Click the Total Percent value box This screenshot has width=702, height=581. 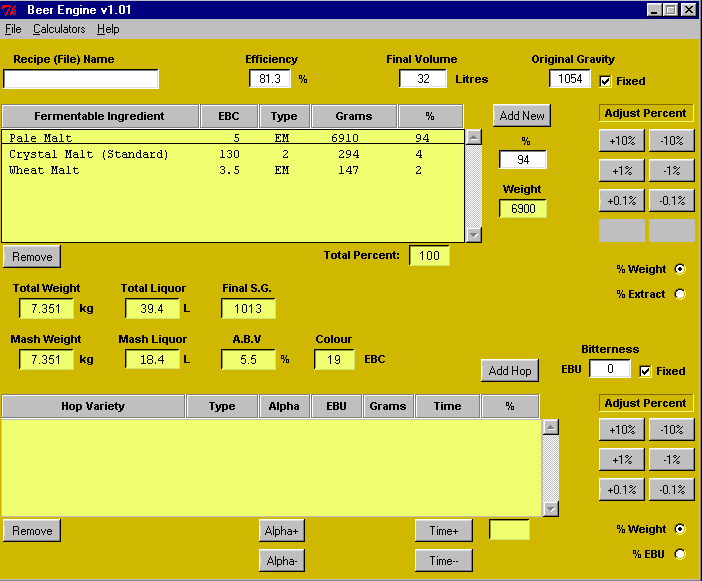tap(429, 256)
